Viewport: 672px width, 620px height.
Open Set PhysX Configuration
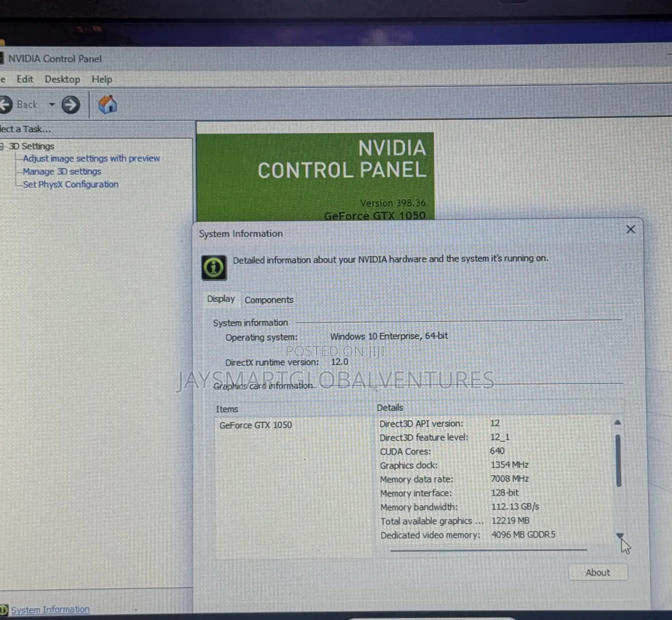pyautogui.click(x=71, y=185)
